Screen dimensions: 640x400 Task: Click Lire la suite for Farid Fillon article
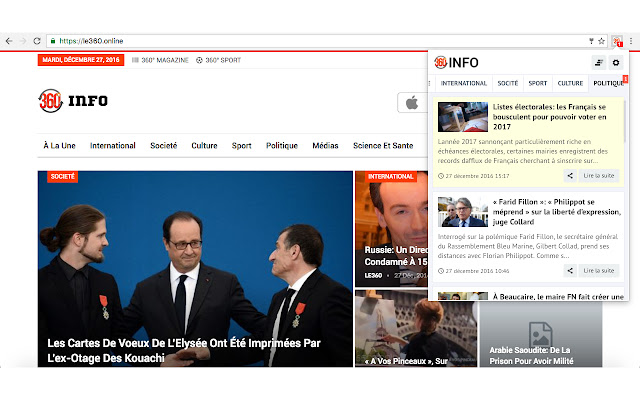599,270
